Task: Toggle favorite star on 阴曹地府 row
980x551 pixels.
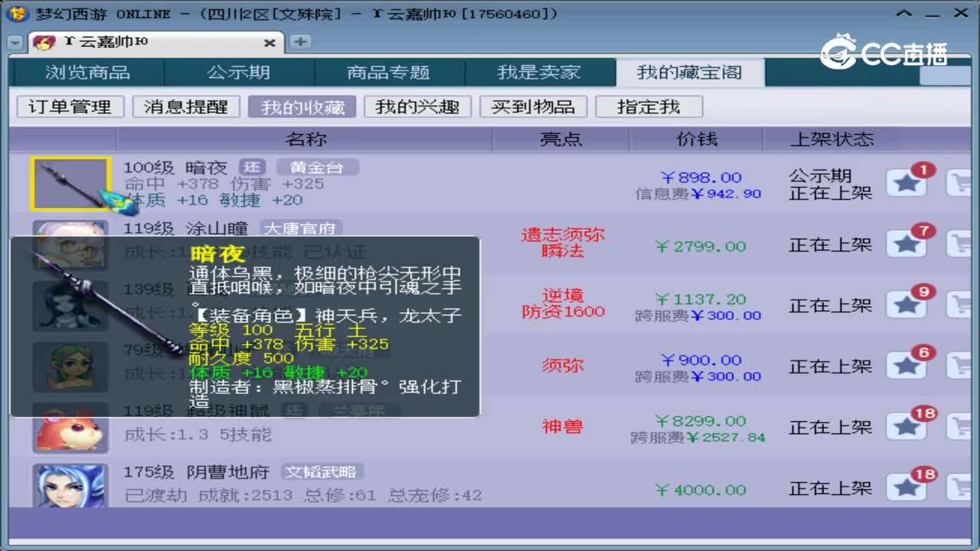Action: point(906,487)
